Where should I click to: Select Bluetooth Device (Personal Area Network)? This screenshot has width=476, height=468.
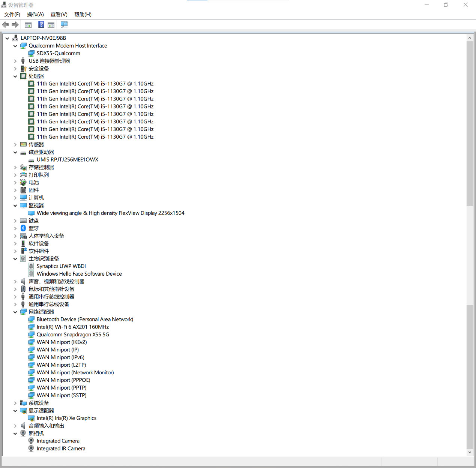tap(85, 319)
